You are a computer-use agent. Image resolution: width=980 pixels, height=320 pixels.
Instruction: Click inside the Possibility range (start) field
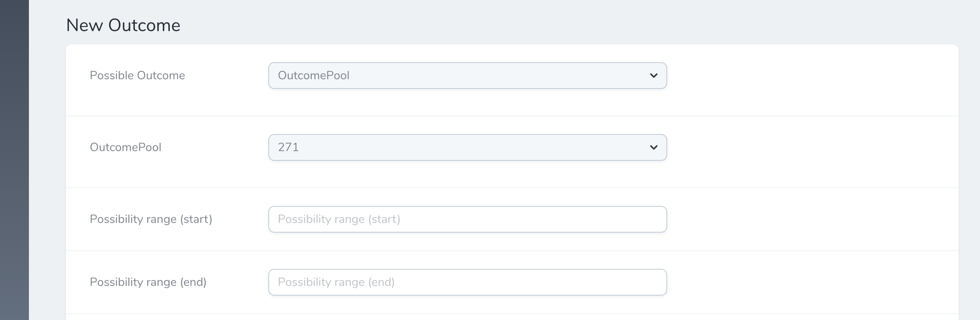coord(467,219)
